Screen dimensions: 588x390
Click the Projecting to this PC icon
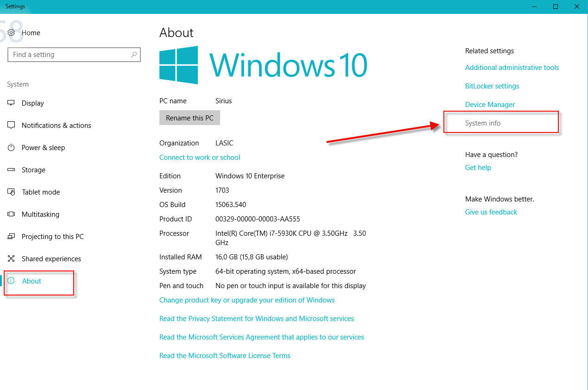(12, 237)
